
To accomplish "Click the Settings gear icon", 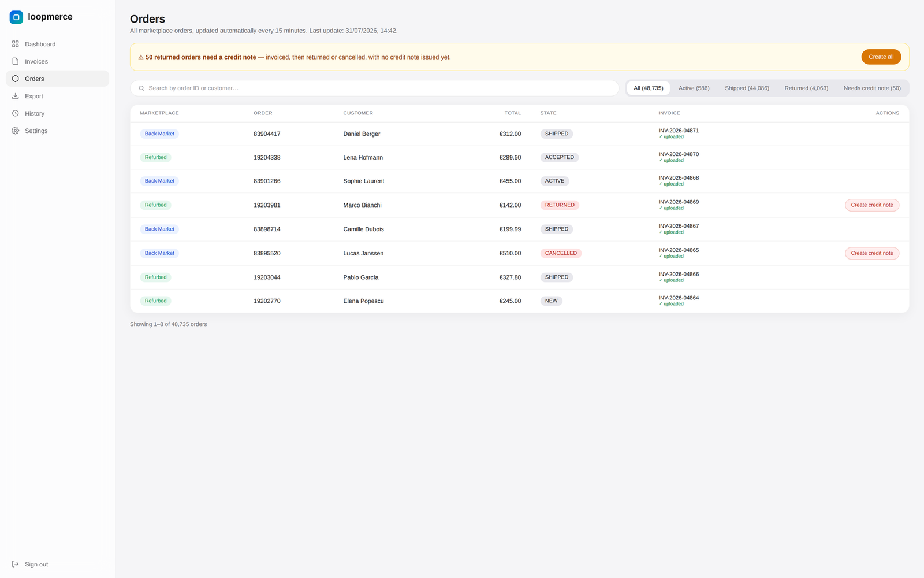I will (16, 131).
